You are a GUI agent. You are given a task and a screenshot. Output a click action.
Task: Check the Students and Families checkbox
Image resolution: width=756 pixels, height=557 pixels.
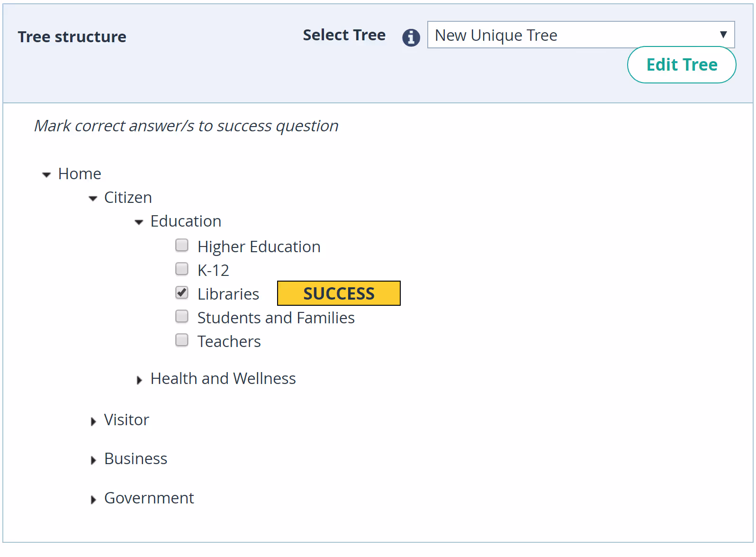(182, 316)
